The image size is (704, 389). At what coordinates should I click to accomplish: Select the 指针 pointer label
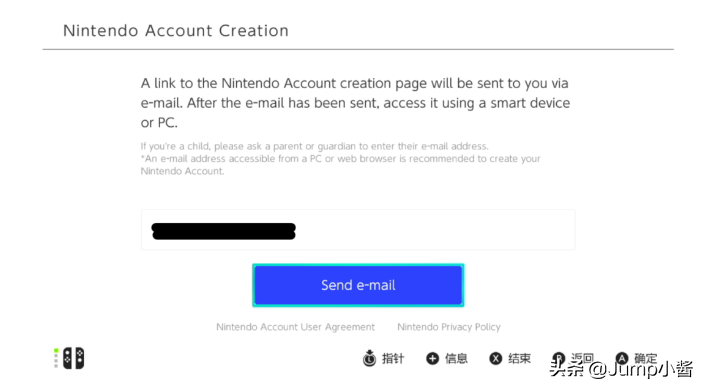(393, 358)
